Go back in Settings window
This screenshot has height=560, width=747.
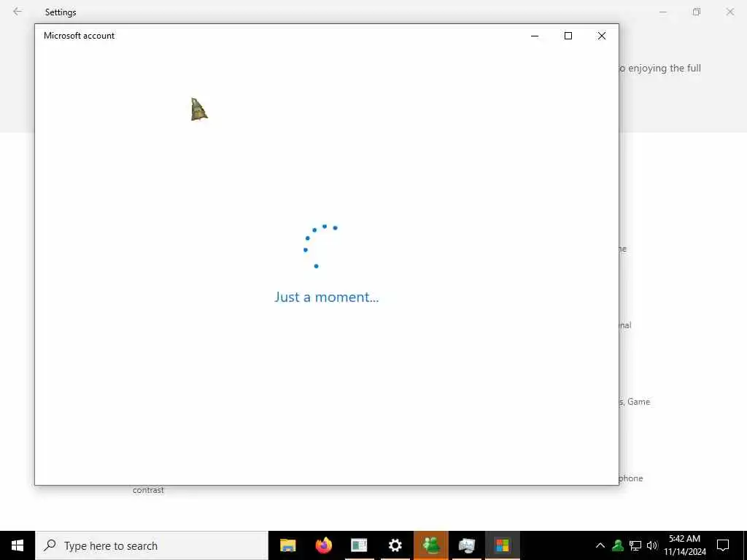(x=18, y=12)
